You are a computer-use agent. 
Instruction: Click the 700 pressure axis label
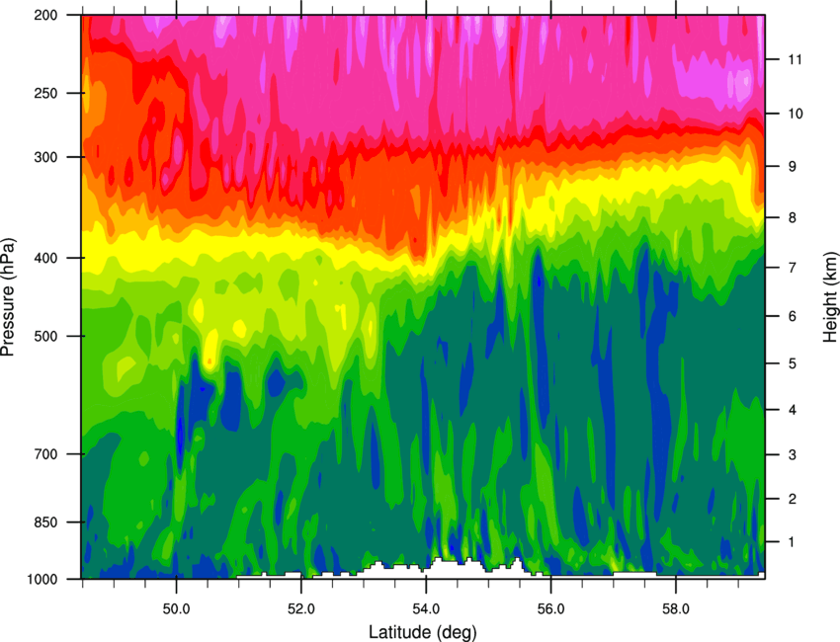45,454
